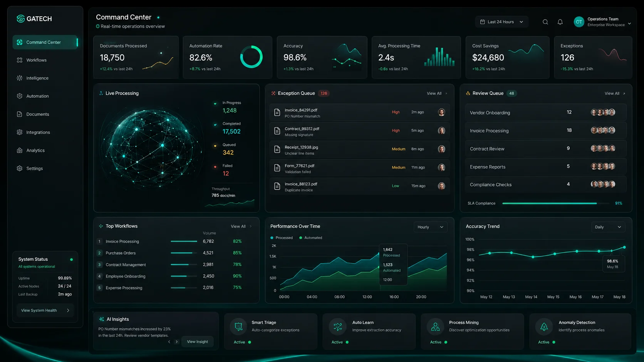Click the View Insight button
644x362 pixels.
click(197, 342)
